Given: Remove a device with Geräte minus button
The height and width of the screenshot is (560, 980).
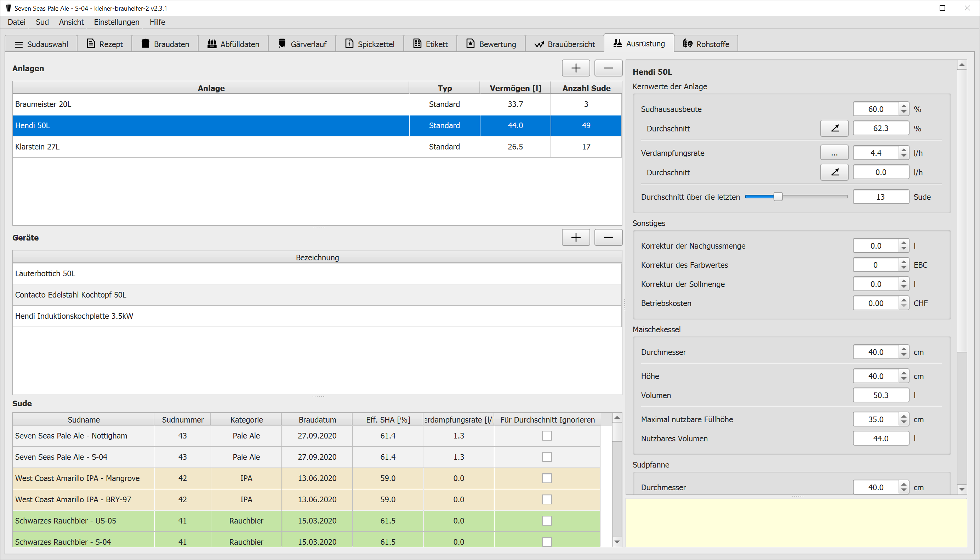Looking at the screenshot, I should 608,237.
